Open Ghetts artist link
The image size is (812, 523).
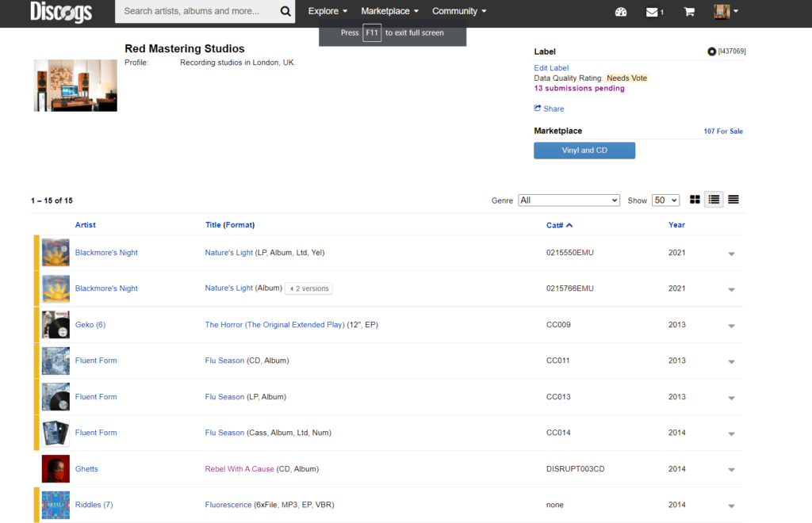pos(86,468)
